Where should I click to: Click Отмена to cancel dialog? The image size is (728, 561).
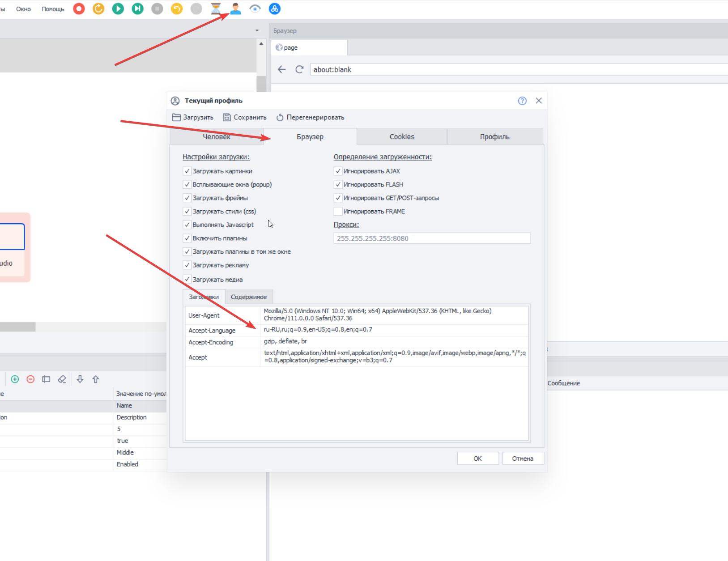tap(523, 459)
